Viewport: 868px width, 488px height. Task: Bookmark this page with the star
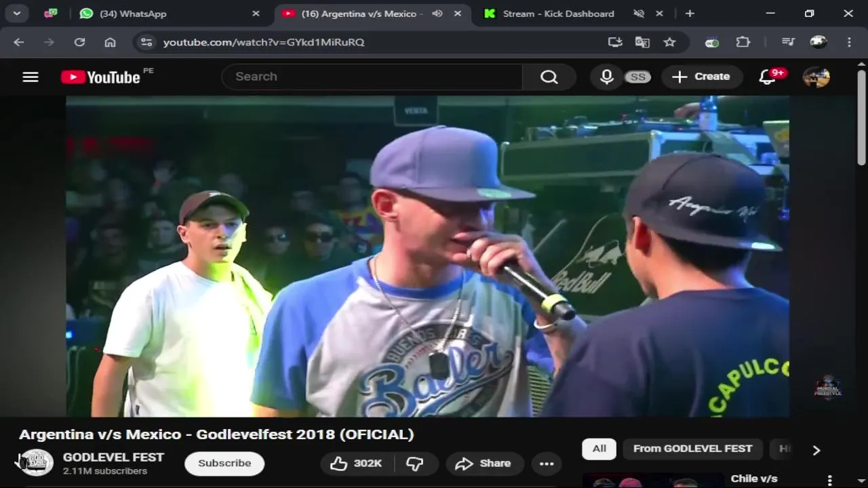pyautogui.click(x=669, y=42)
